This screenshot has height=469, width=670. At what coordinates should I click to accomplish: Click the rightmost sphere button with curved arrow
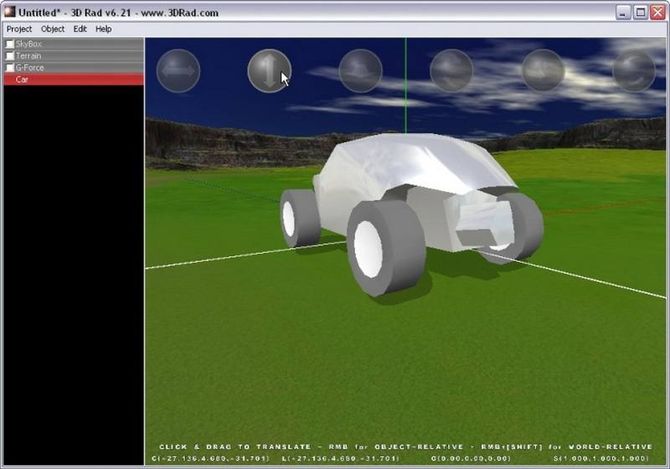(x=634, y=71)
